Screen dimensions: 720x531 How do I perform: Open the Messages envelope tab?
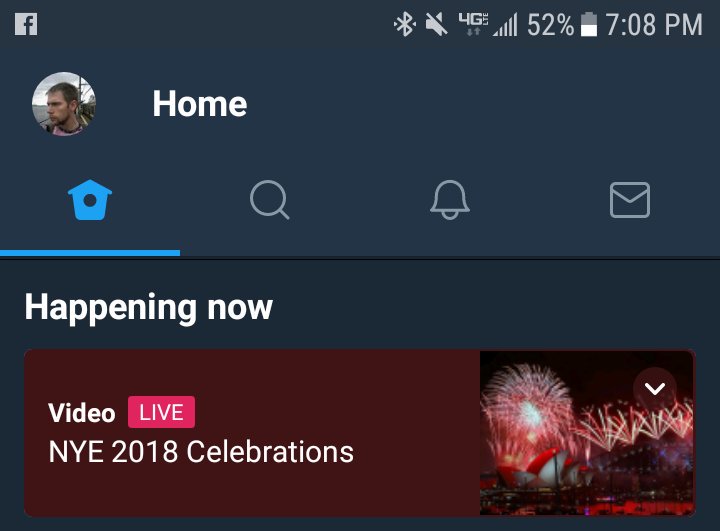pos(630,200)
